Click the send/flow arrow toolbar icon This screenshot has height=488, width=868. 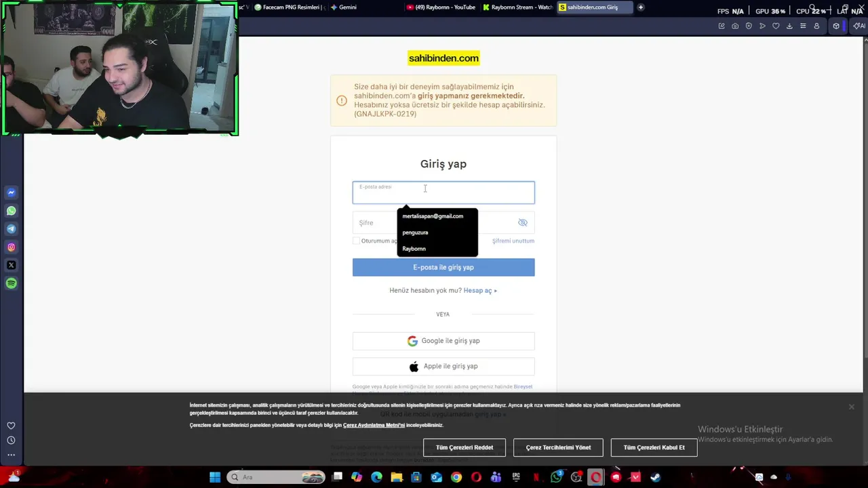click(762, 26)
